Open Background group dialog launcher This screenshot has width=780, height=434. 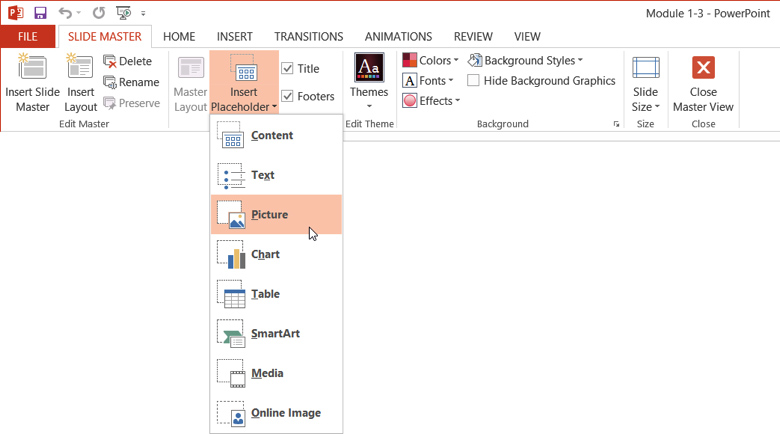pos(616,125)
